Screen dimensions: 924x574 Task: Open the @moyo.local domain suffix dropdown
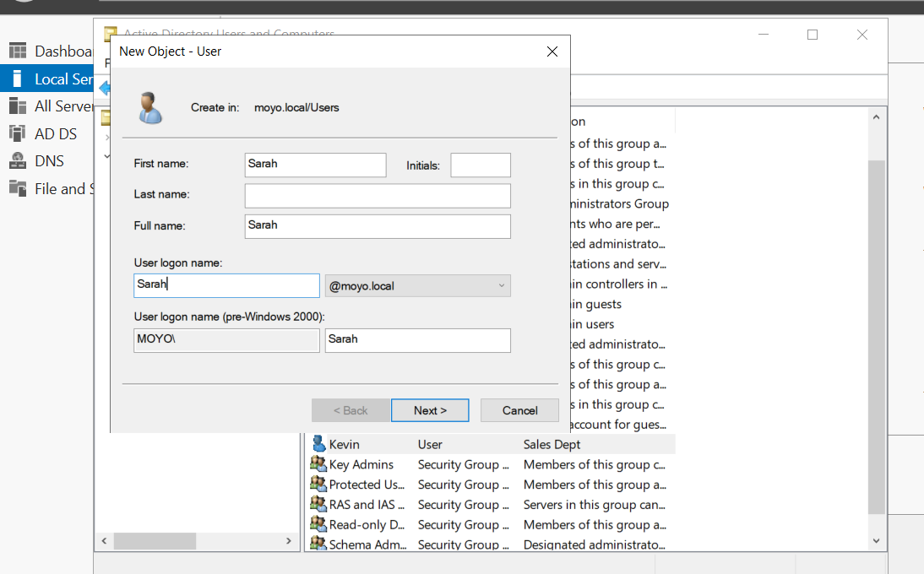point(417,286)
